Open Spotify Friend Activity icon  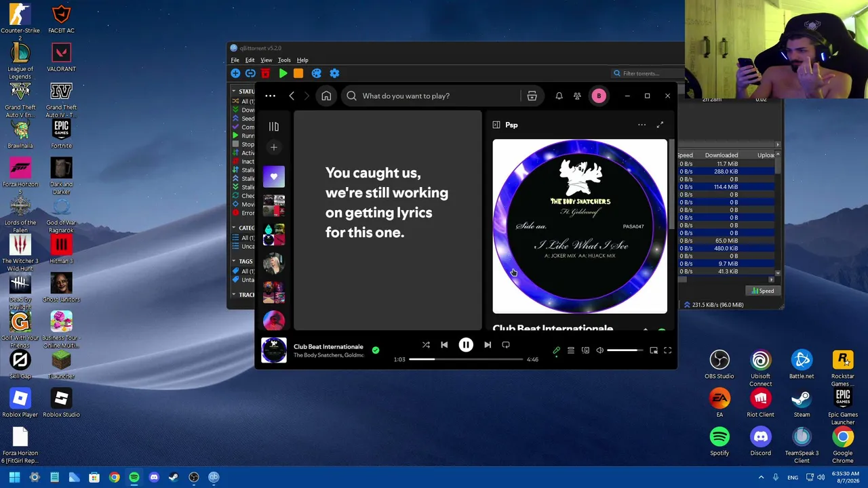(x=577, y=96)
